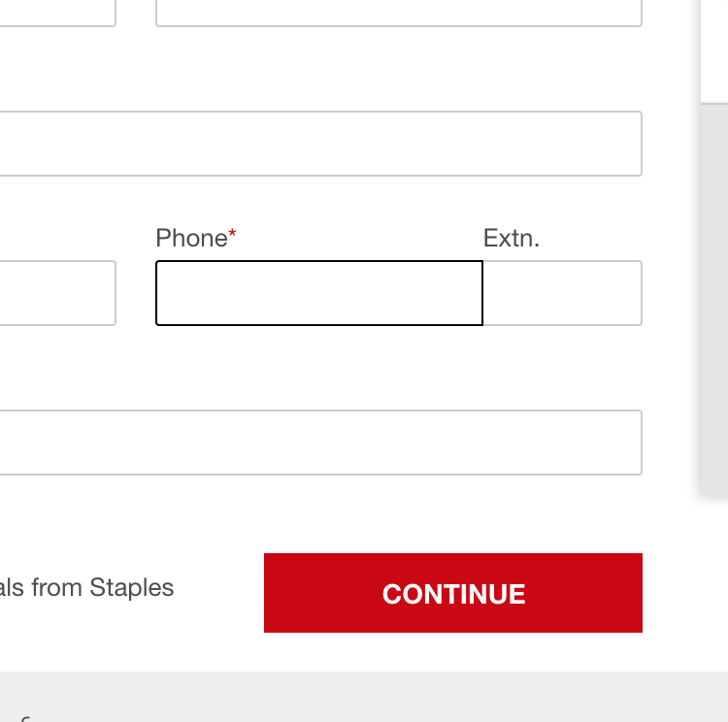Click the small cut-off field in the top-left corner

(x=57, y=13)
